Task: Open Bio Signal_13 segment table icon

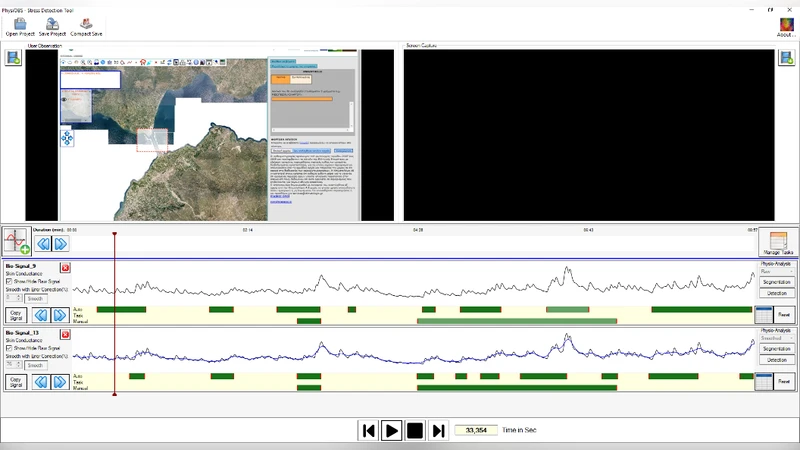Action: click(763, 381)
